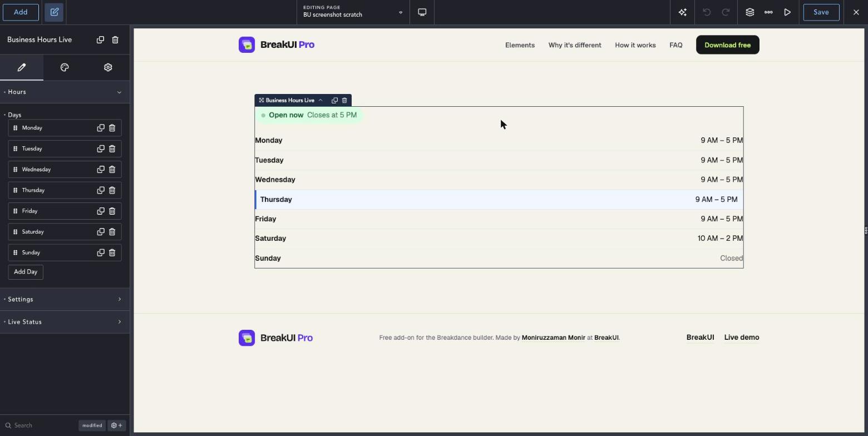The height and width of the screenshot is (436, 868).
Task: Duplicate the Monday day item
Action: (x=101, y=128)
